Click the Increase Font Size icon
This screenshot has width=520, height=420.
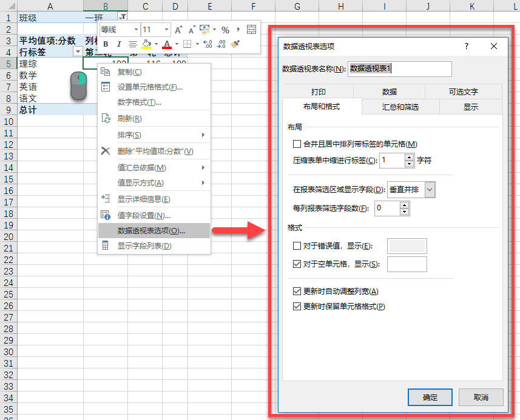click(178, 30)
